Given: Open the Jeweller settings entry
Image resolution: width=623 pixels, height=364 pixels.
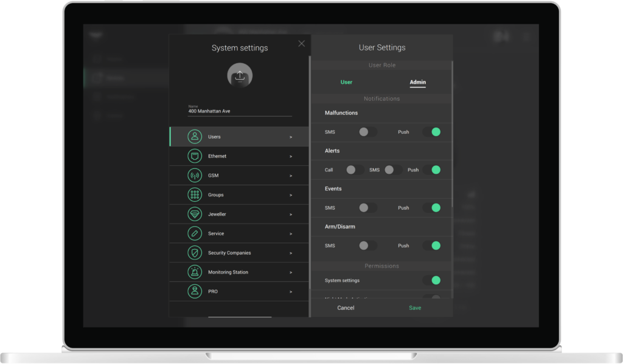Looking at the screenshot, I should (x=239, y=214).
